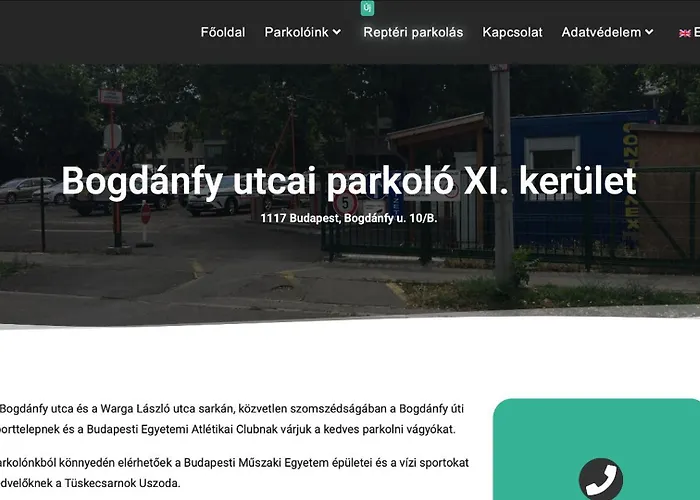700x500 pixels.
Task: Expand the Adatvédelem dropdown chevron
Action: point(649,32)
